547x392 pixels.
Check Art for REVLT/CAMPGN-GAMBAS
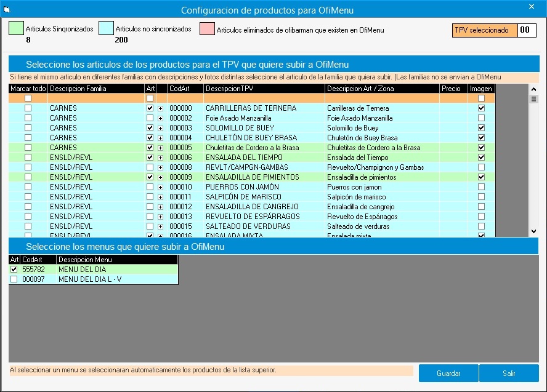(x=150, y=167)
